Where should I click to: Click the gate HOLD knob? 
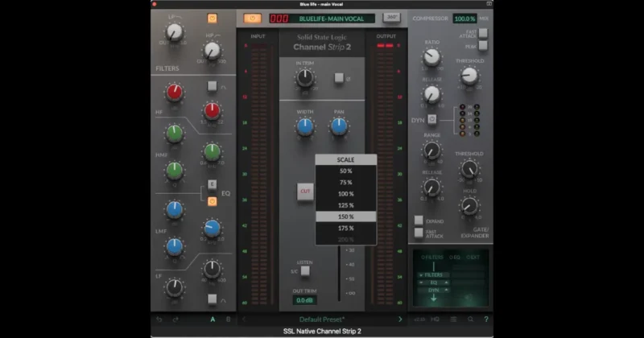[x=469, y=206]
